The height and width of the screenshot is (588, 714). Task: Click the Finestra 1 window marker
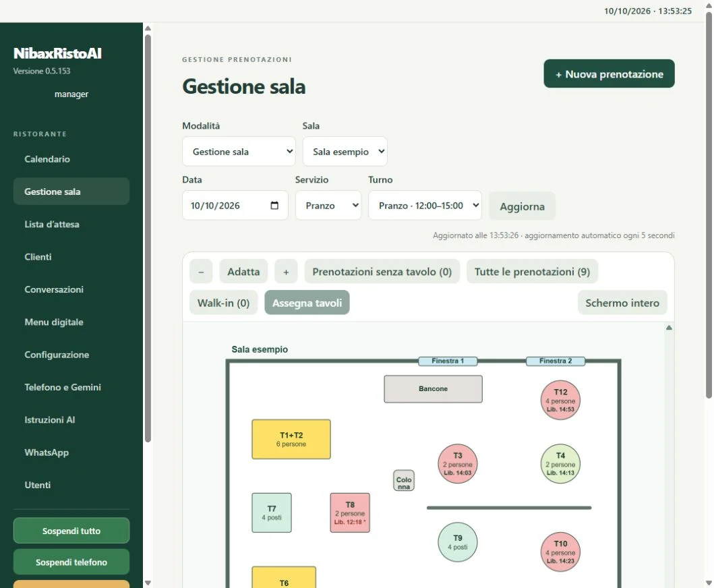click(448, 361)
